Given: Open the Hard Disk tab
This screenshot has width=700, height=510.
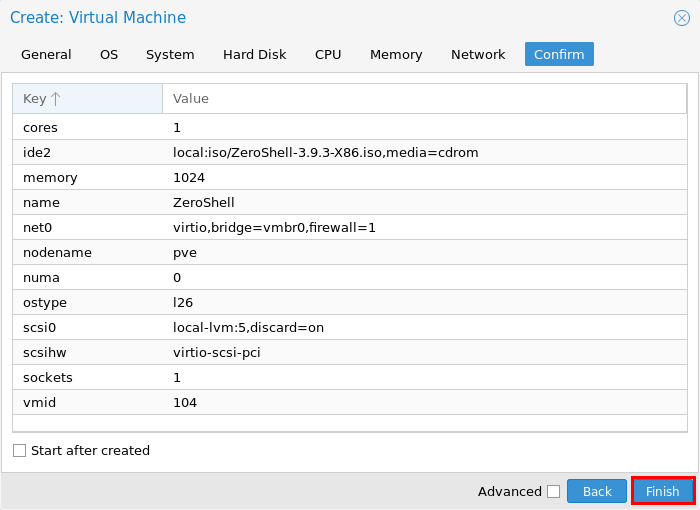Looking at the screenshot, I should point(254,54).
